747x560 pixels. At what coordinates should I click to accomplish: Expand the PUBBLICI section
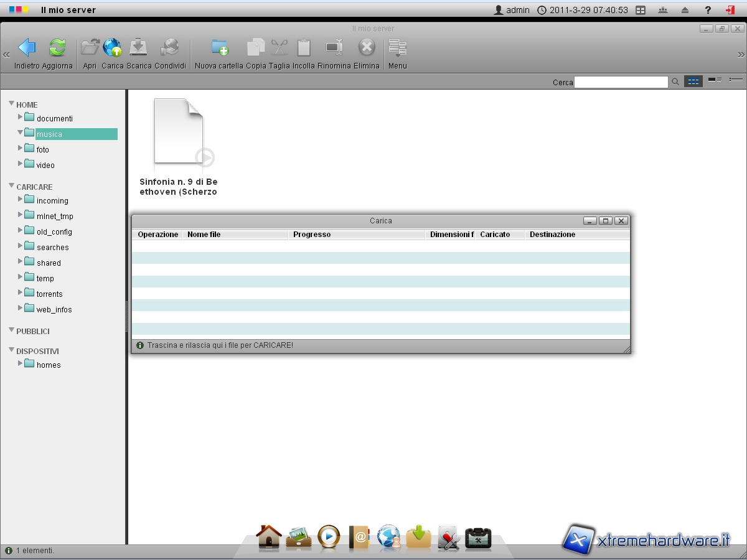click(x=11, y=330)
